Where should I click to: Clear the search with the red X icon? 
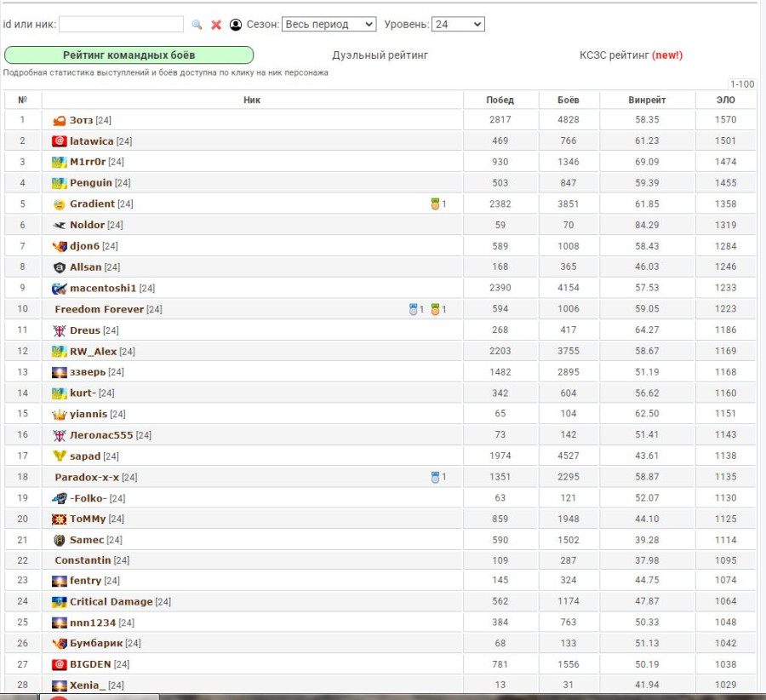(216, 25)
